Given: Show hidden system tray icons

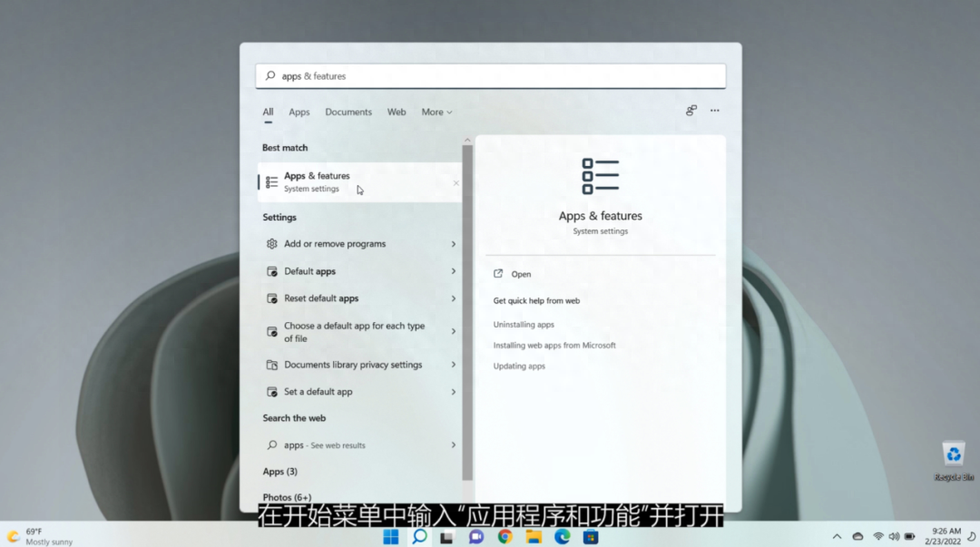Looking at the screenshot, I should pyautogui.click(x=837, y=537).
